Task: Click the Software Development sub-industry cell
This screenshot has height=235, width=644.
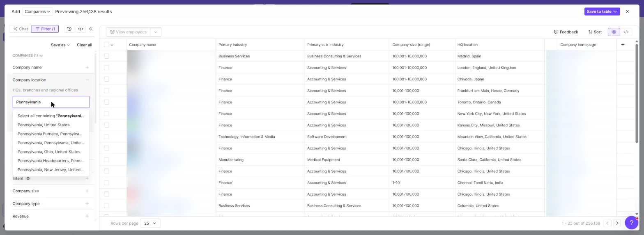Action: [347, 137]
